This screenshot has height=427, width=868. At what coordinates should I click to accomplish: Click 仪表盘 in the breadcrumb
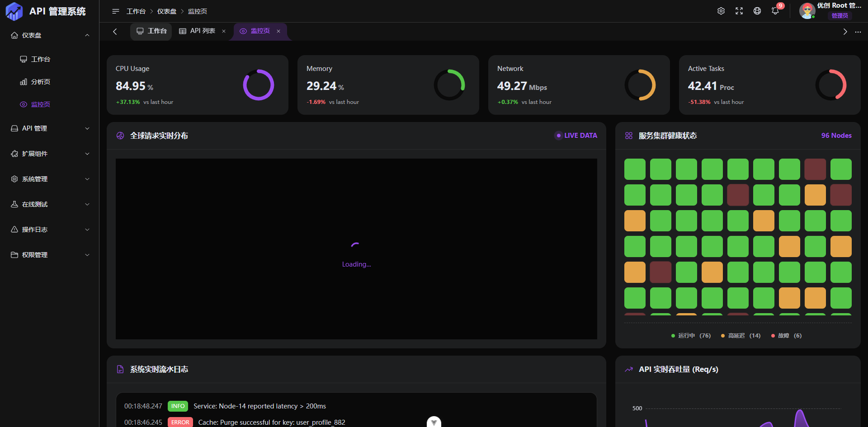(167, 11)
